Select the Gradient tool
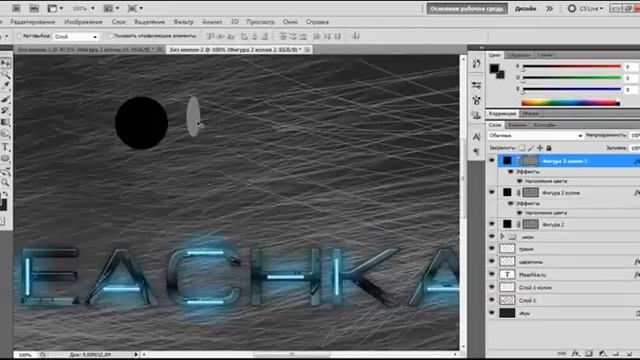The height and width of the screenshot is (360, 640). 5,122
